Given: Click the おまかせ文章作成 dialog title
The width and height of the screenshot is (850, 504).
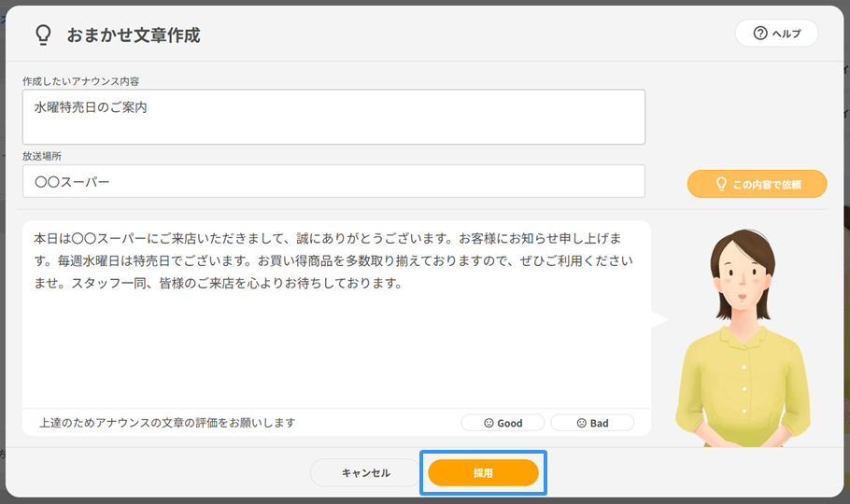Looking at the screenshot, I should tap(134, 35).
